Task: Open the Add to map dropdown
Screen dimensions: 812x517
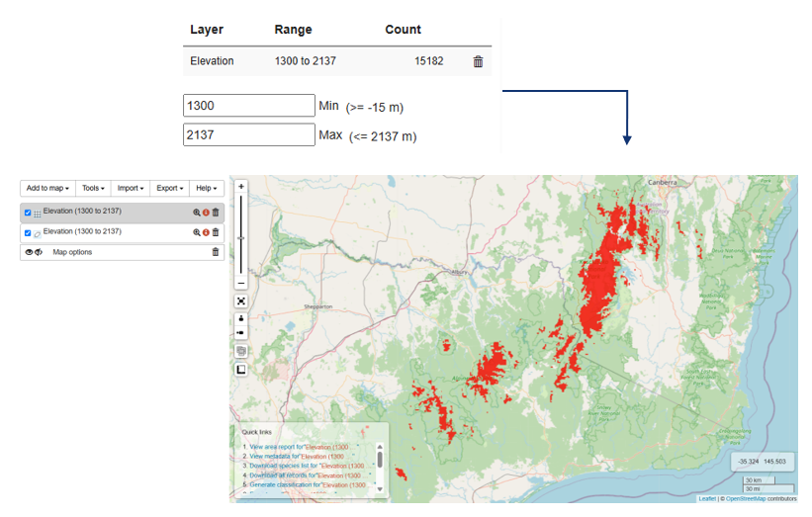Action: tap(47, 188)
